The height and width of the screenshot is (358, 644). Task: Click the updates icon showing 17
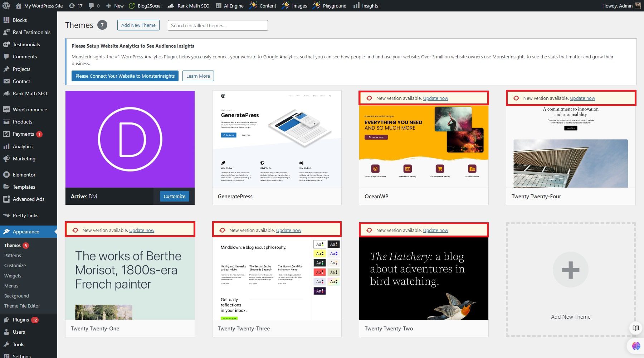76,5
